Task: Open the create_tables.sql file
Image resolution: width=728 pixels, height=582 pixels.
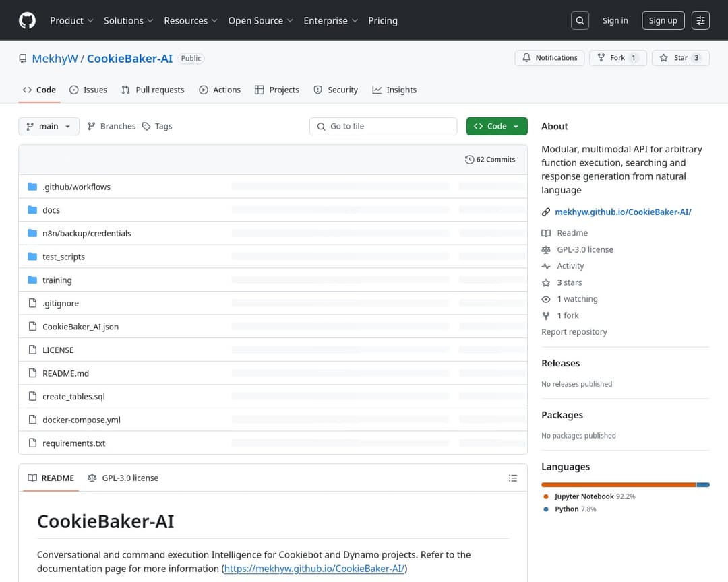Action: [x=73, y=397]
